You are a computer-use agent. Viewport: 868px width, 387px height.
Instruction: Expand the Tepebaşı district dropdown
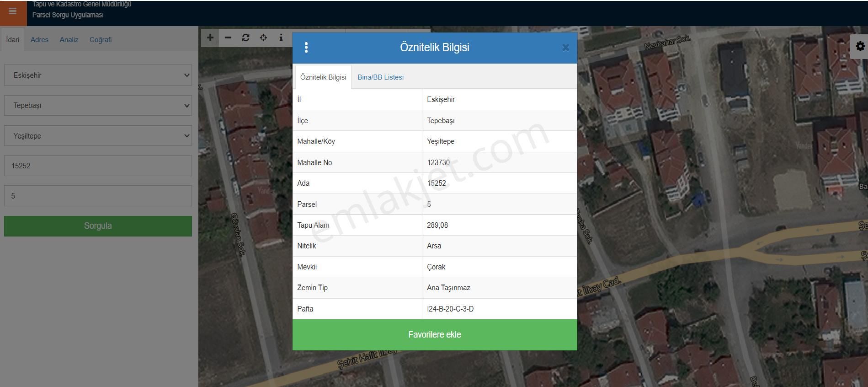pos(98,105)
